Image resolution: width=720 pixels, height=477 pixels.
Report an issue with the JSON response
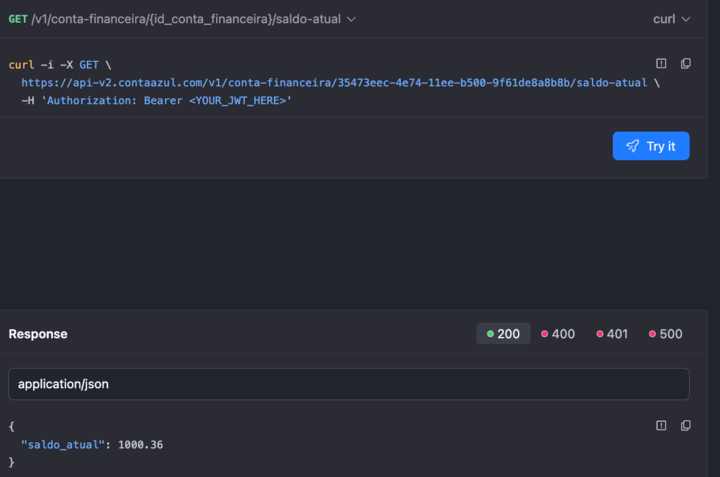click(x=661, y=426)
